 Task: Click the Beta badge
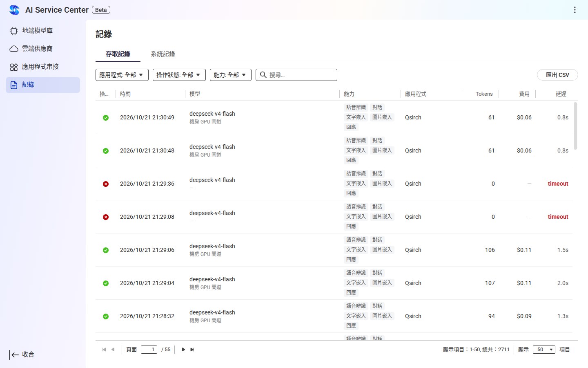pos(101,10)
